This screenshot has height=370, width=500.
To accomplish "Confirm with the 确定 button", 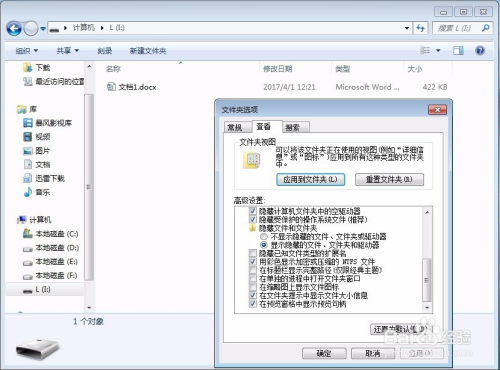I will pyautogui.click(x=324, y=353).
